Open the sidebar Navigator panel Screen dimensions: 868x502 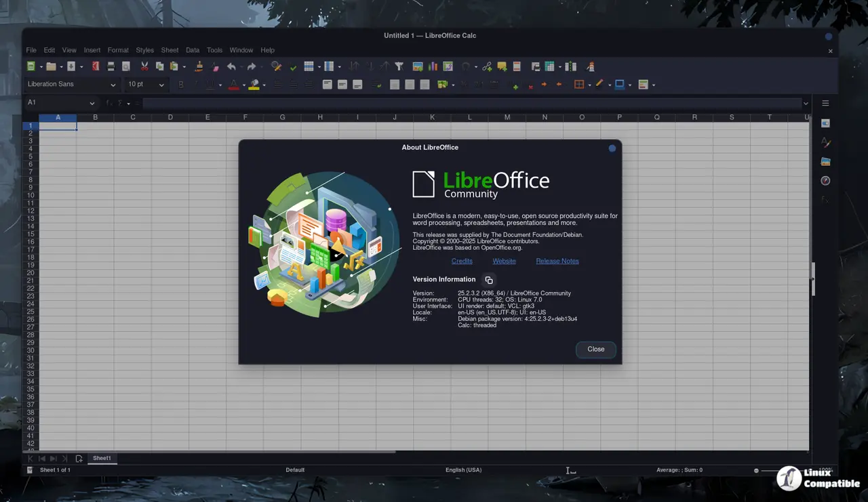(825, 181)
